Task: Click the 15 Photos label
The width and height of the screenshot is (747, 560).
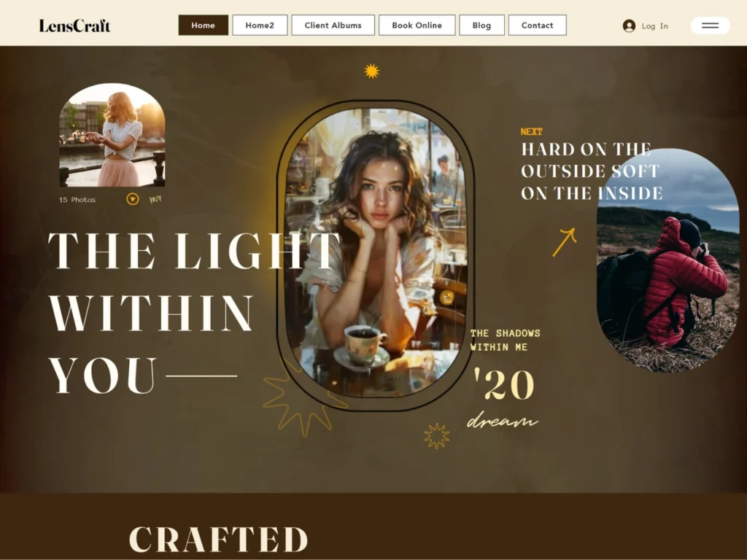Action: 77,200
